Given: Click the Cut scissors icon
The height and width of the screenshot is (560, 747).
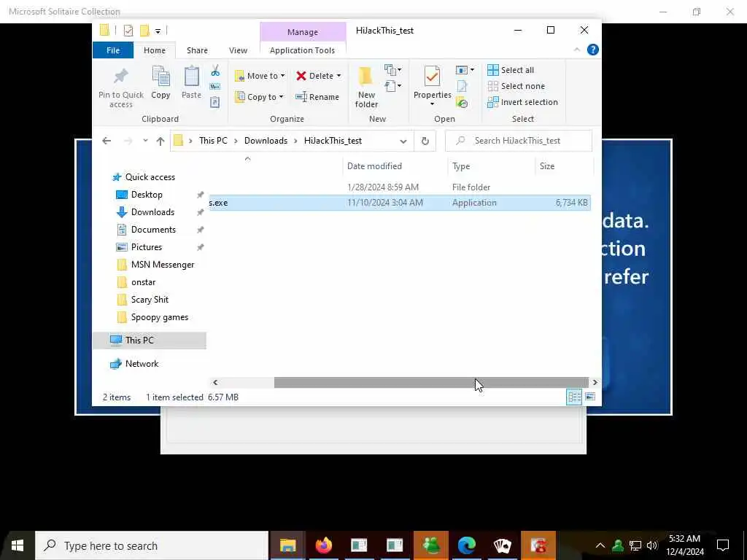Looking at the screenshot, I should 215,71.
